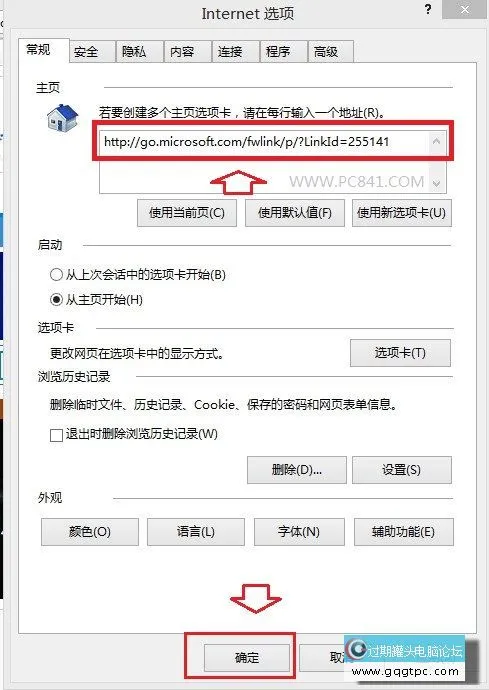489x690 pixels.
Task: Click the 使用默认值 button
Action: (294, 213)
